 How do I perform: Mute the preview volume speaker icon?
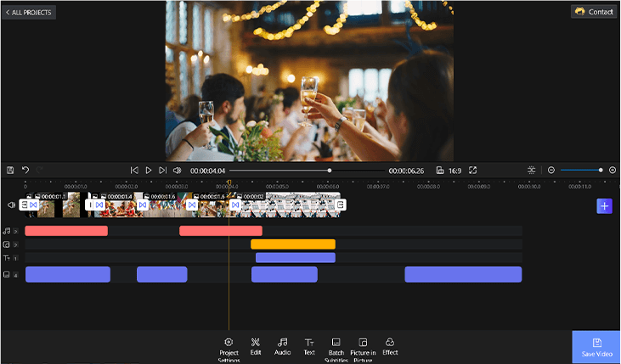[177, 171]
